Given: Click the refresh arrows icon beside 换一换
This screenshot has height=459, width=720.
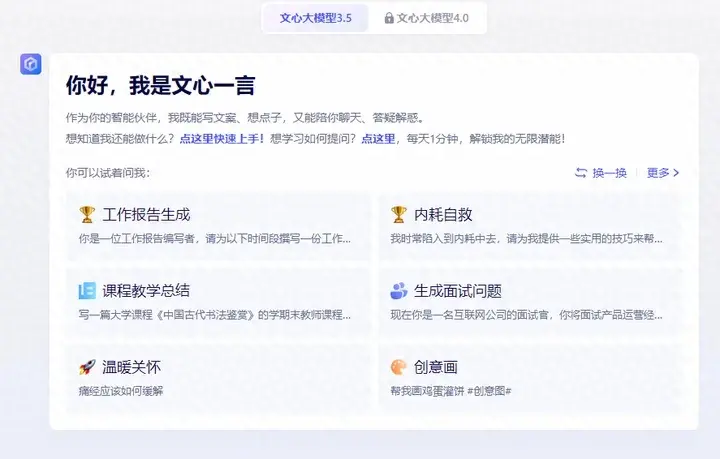Looking at the screenshot, I should tap(581, 173).
